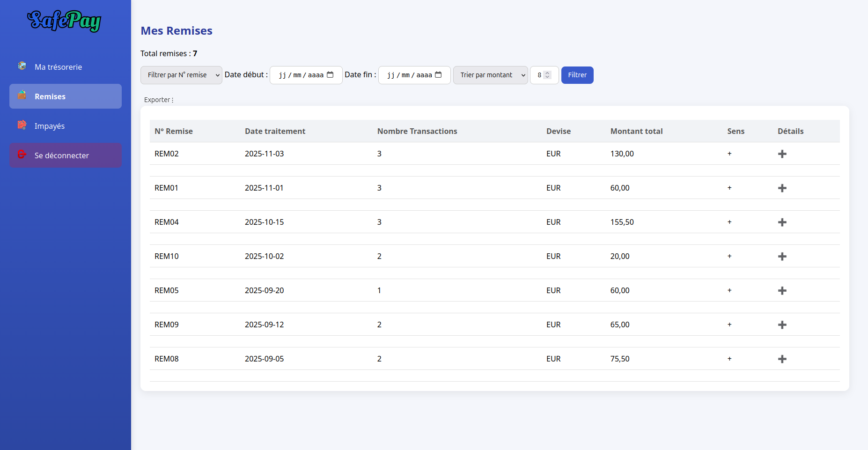Viewport: 868px width, 450px height.
Task: Open the Date début calendar picker icon
Action: pos(330,75)
